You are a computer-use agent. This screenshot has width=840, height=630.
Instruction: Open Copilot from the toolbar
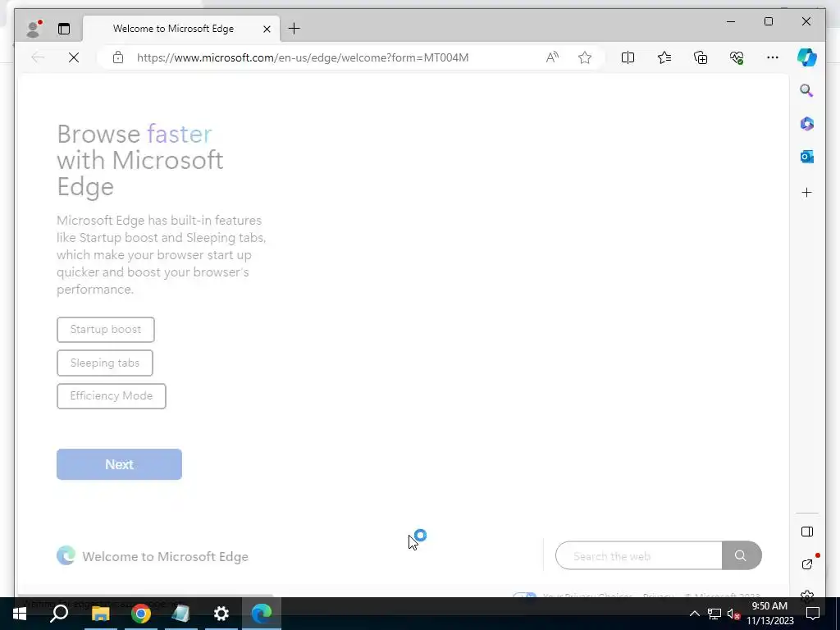(x=807, y=57)
